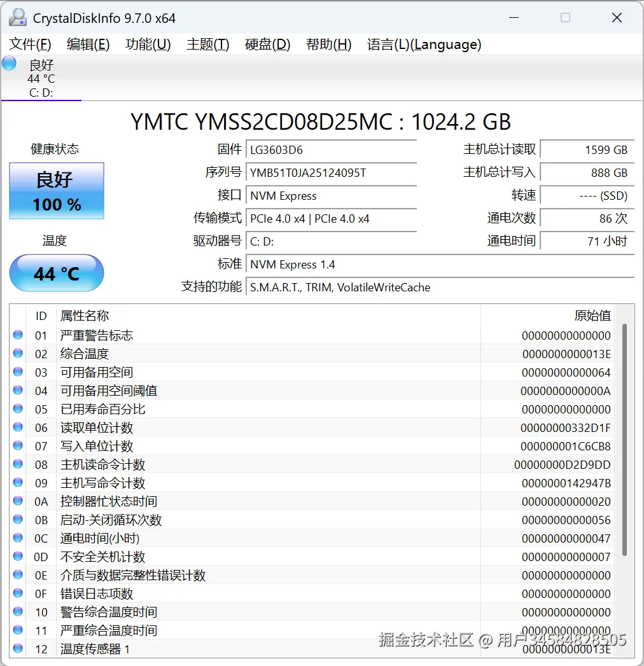The height and width of the screenshot is (666, 644).
Task: Select the 不安全关机计数 attribute name
Action: tap(103, 557)
